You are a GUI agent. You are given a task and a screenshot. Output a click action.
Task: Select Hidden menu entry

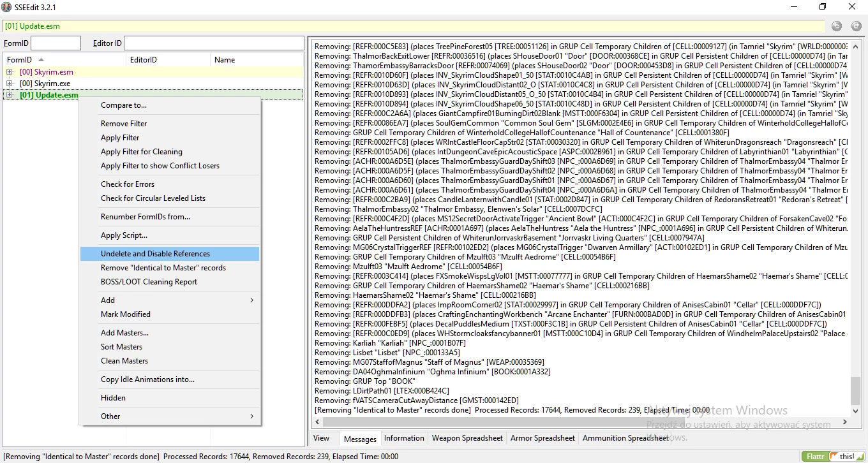coord(170,398)
